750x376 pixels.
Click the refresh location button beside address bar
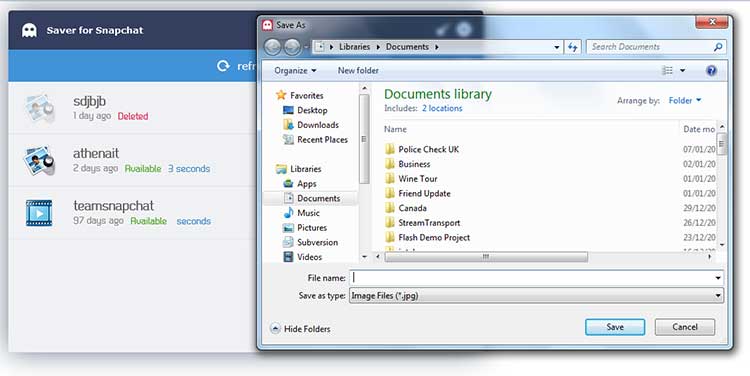[x=572, y=47]
